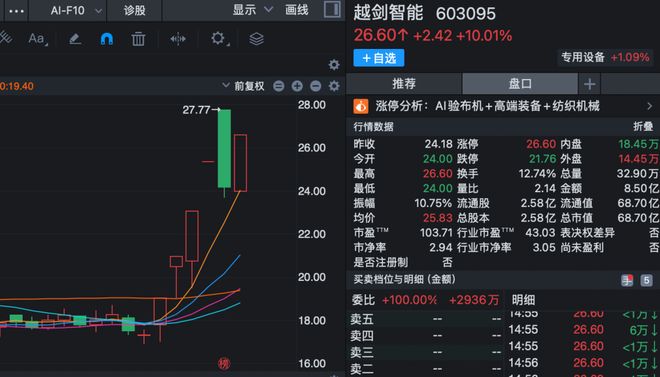Click the 金额 value 8.50亿
This screenshot has height=377, width=660.
[x=641, y=188]
